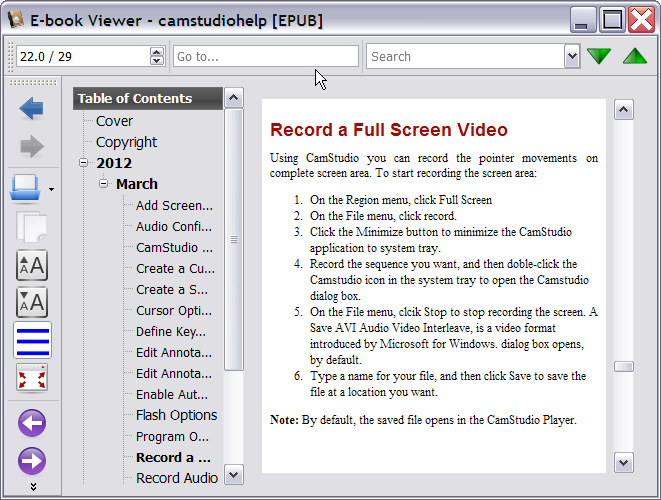Open the dropdown arrow beside Open ebook
This screenshot has height=500, width=661.
[x=51, y=189]
